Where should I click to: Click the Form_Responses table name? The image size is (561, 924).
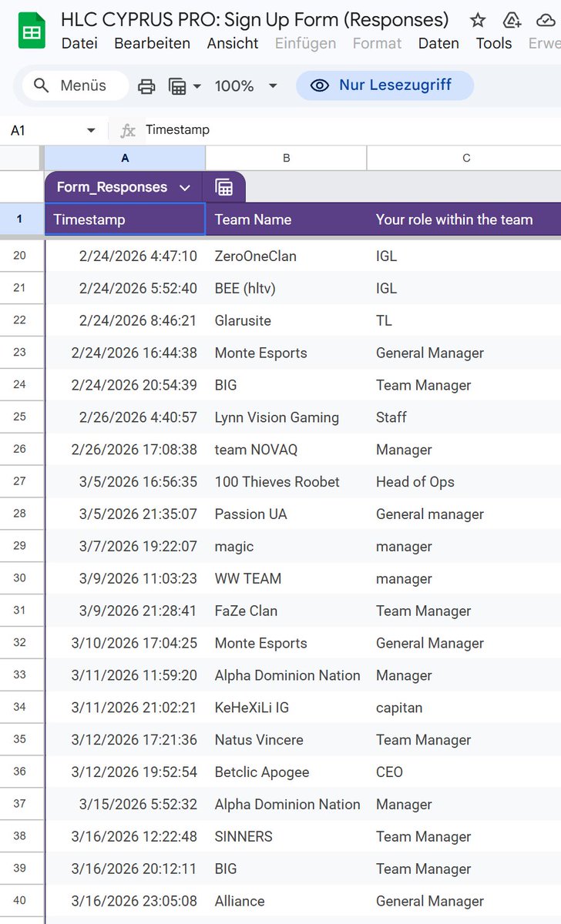(x=112, y=187)
